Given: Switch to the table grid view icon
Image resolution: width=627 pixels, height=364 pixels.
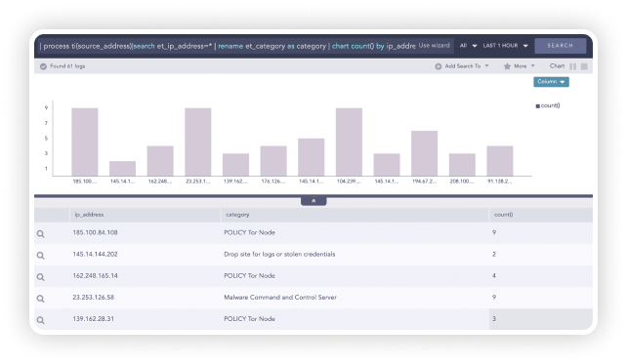Looking at the screenshot, I should (584, 66).
